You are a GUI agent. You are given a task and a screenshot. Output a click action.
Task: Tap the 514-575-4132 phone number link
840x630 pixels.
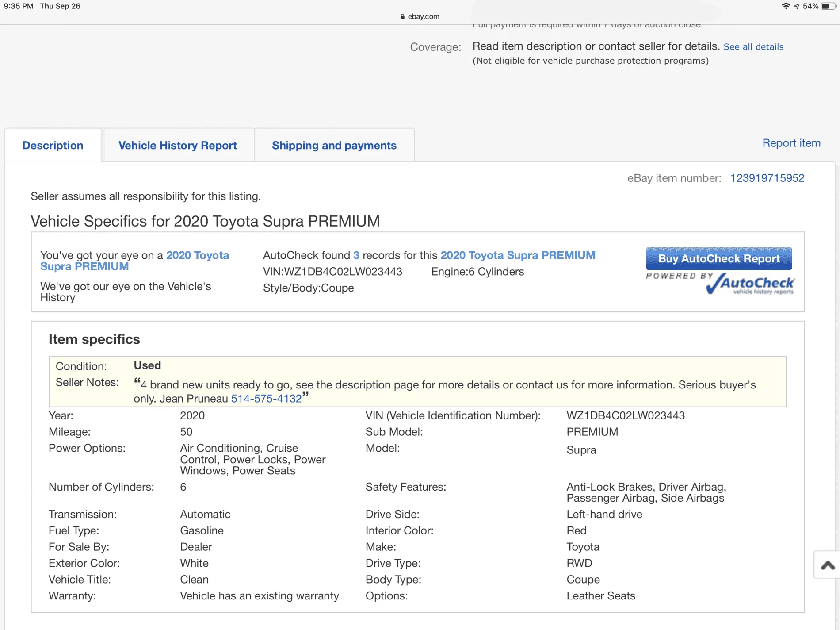(x=266, y=399)
